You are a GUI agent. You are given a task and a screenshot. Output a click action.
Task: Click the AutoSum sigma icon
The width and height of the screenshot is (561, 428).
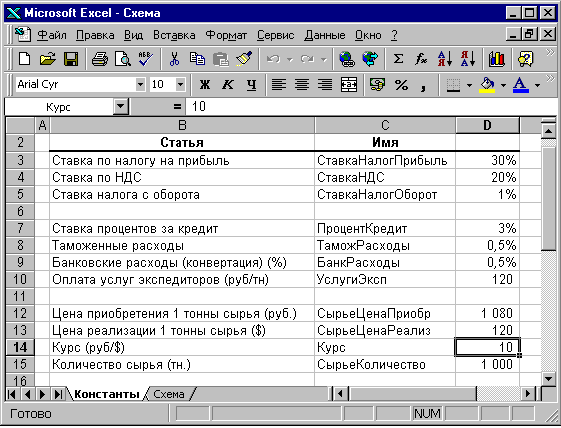398,59
